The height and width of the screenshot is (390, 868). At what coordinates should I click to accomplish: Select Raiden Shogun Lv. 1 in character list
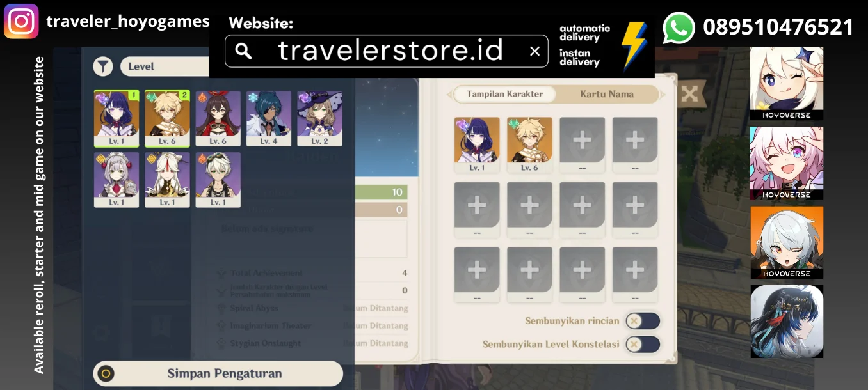(x=117, y=119)
